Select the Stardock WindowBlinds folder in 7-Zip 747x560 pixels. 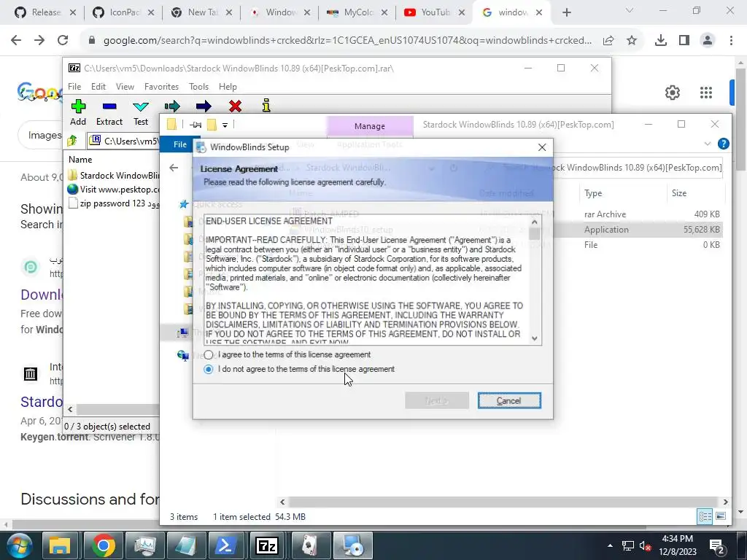(113, 176)
